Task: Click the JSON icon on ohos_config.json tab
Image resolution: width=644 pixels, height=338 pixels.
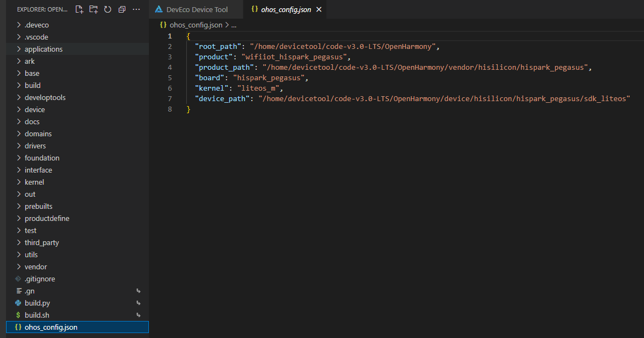Action: click(x=254, y=9)
